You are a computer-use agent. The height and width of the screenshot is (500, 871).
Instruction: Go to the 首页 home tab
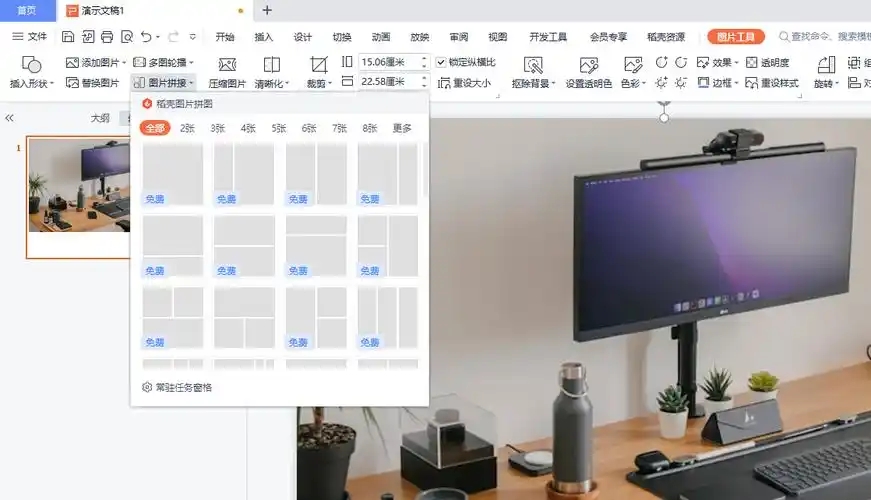coord(27,11)
